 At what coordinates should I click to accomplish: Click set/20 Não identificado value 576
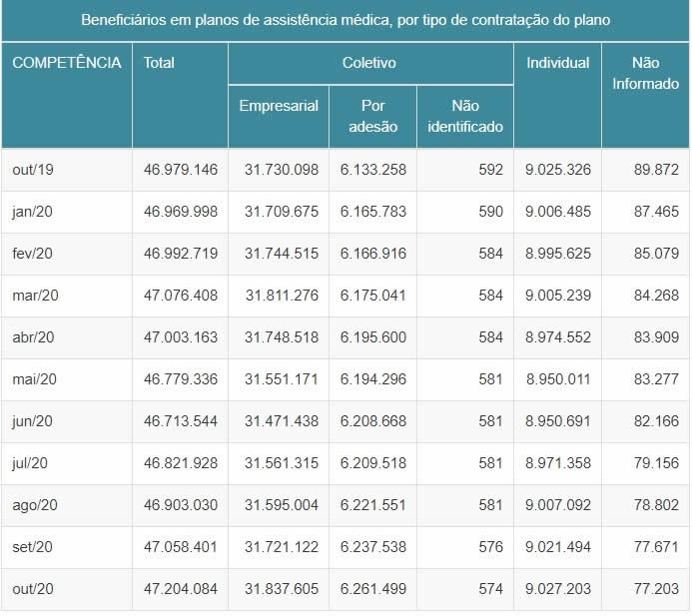[x=490, y=547]
